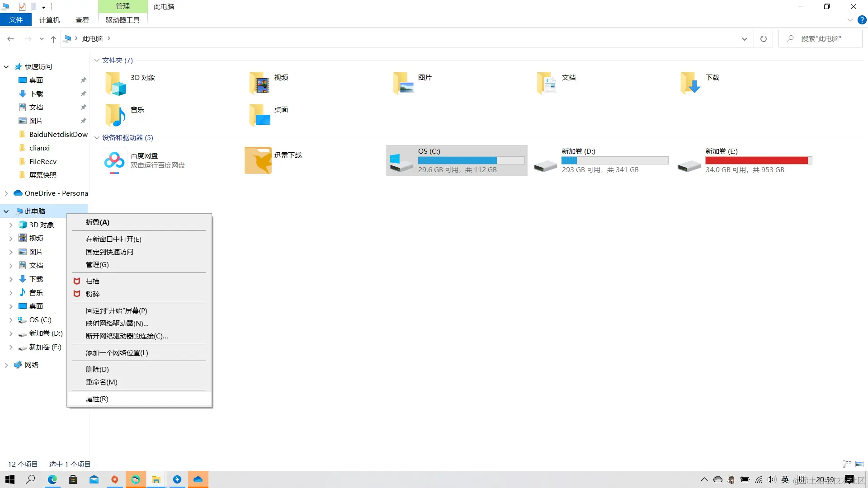Open Microsoft Edge from taskbar

click(52, 479)
